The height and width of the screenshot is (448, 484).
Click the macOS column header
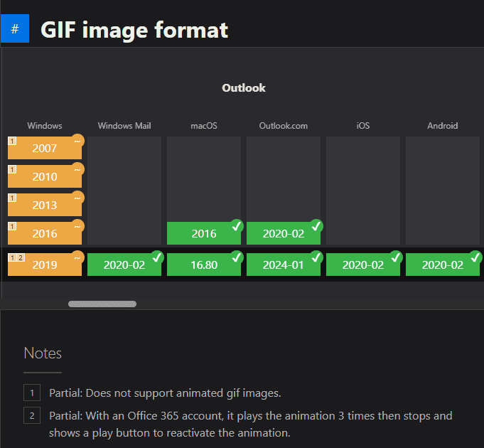point(204,126)
